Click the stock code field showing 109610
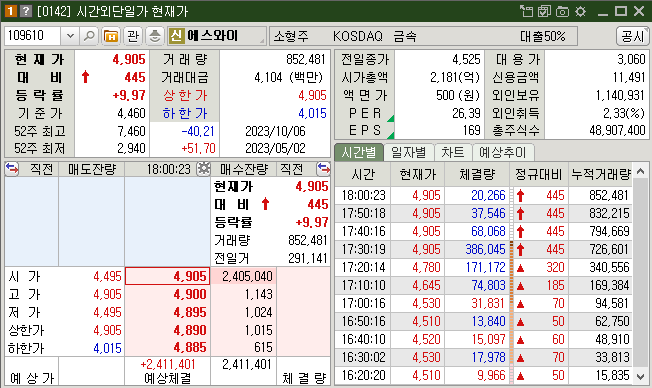The width and height of the screenshot is (652, 388). click(x=32, y=36)
